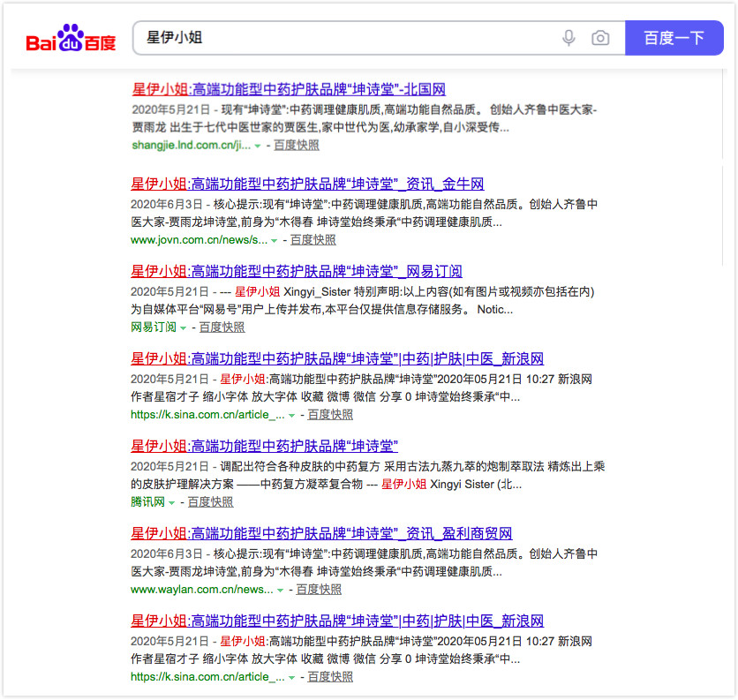Open the last 新浪网 result title
This screenshot has height=700, width=738.
click(x=337, y=621)
